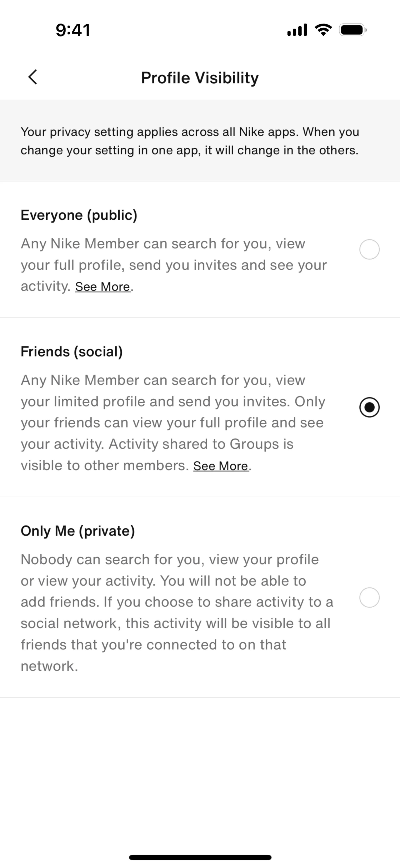Screen dimensions: 400x868
Task: Tap the Wi-Fi status icon
Action: (323, 30)
